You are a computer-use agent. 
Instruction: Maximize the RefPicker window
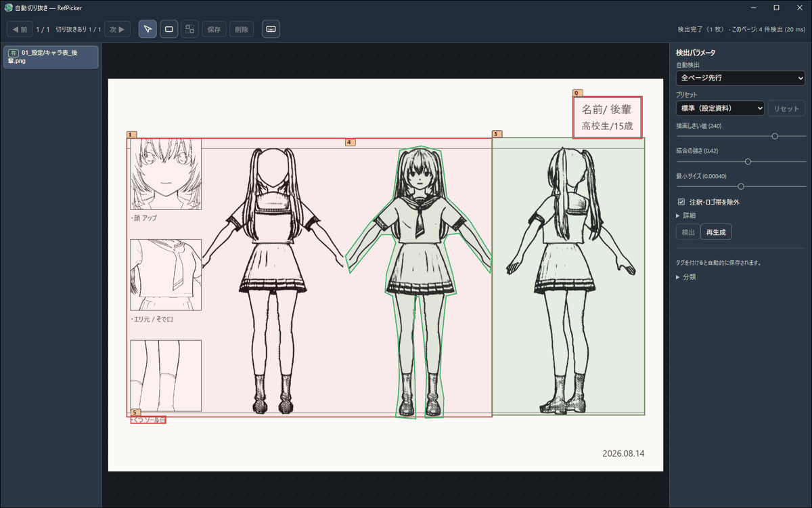pos(776,7)
